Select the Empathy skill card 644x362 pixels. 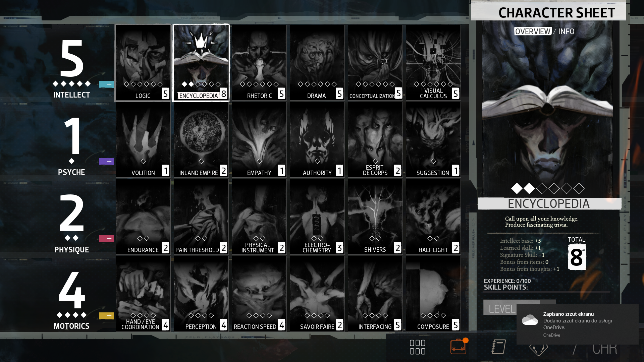(259, 139)
